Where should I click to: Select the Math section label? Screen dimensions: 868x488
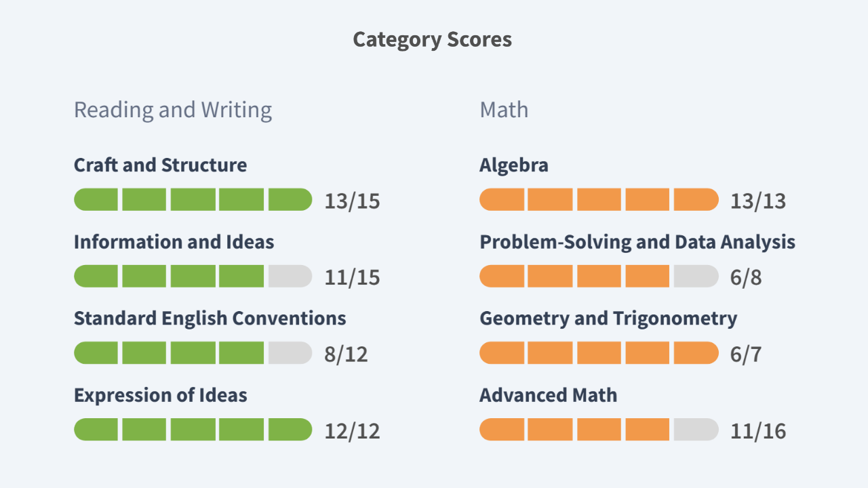pyautogui.click(x=503, y=110)
